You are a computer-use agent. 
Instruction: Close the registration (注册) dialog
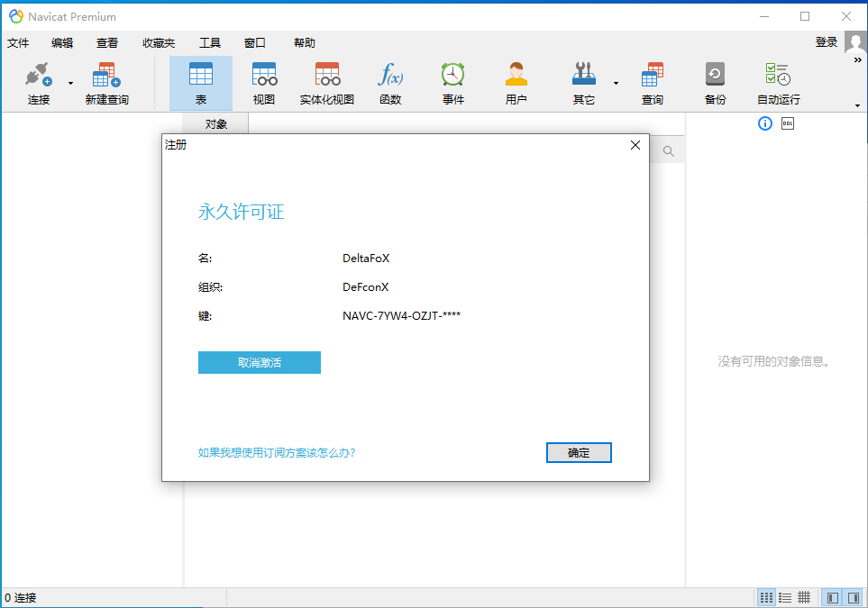pos(635,145)
